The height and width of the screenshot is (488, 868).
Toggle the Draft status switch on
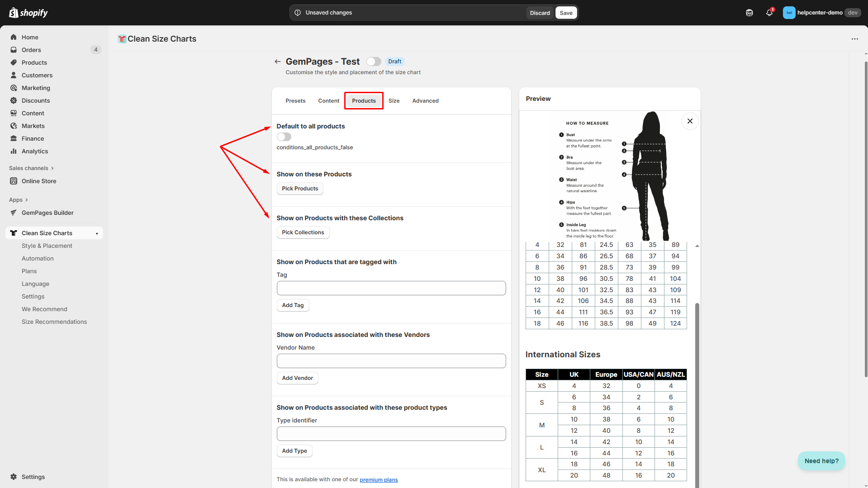(x=374, y=62)
